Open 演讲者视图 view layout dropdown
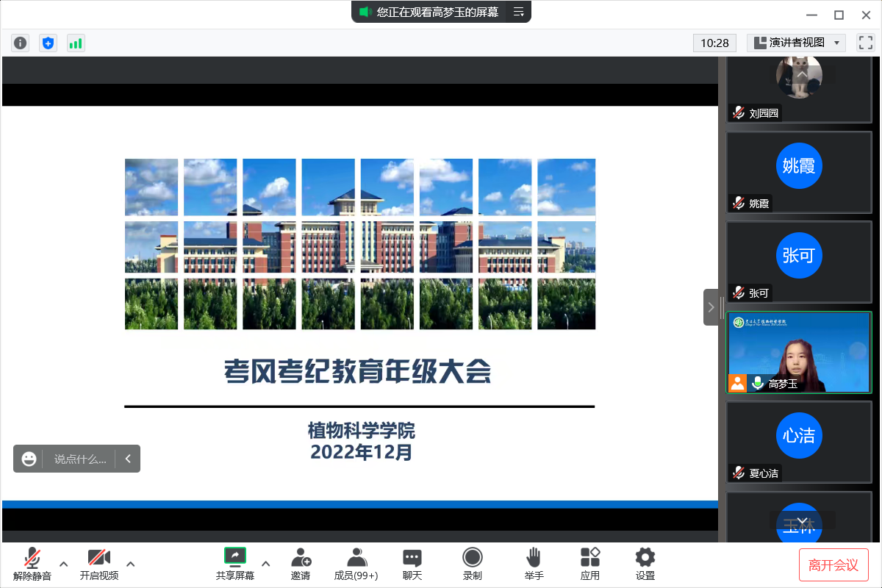Screen dimensions: 882x588 (796, 43)
